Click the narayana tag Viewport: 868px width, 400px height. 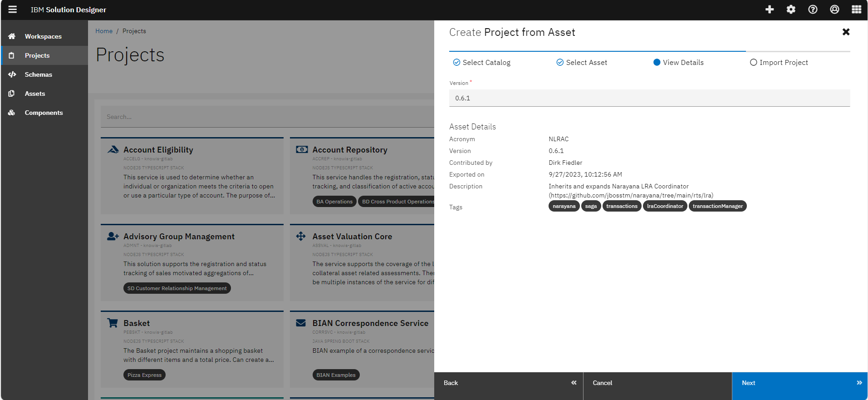(x=564, y=206)
